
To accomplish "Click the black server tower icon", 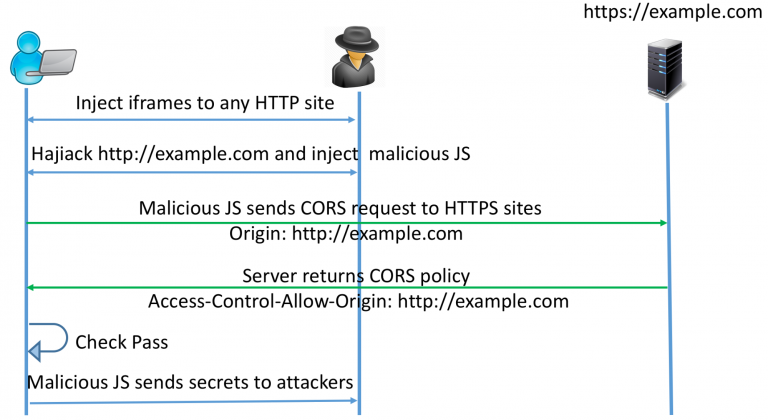I will [665, 69].
